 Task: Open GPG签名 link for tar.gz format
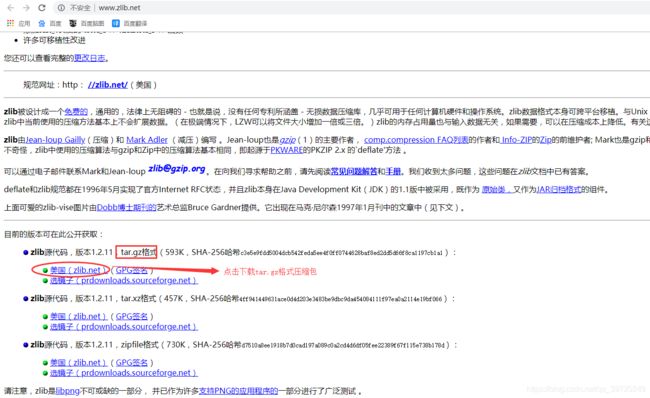pyautogui.click(x=131, y=270)
